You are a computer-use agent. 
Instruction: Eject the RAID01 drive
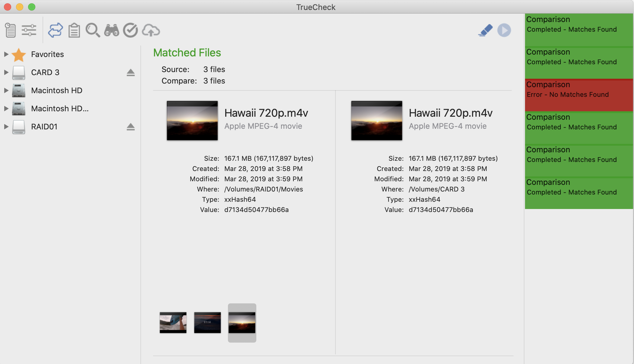point(130,127)
